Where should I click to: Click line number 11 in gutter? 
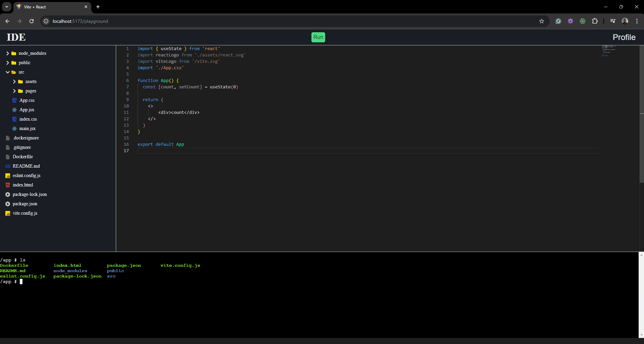(126, 113)
